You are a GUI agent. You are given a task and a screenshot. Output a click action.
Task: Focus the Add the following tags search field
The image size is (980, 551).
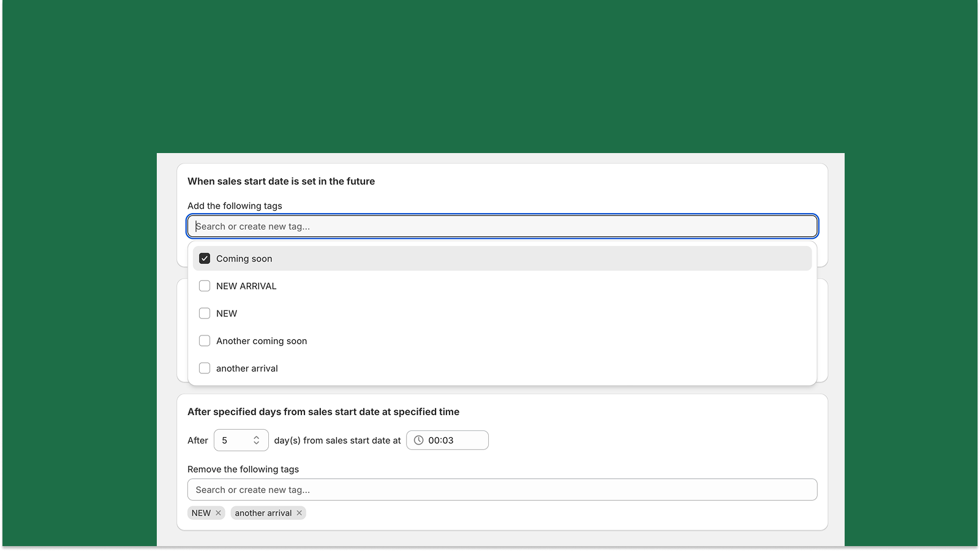click(x=502, y=226)
